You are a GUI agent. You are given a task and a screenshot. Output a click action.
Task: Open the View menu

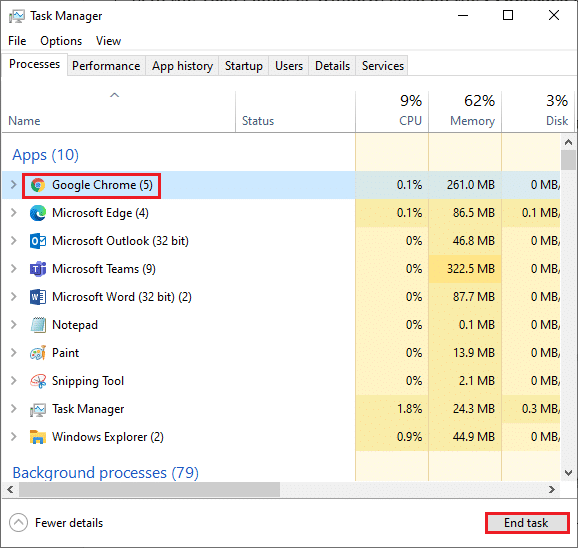click(108, 41)
